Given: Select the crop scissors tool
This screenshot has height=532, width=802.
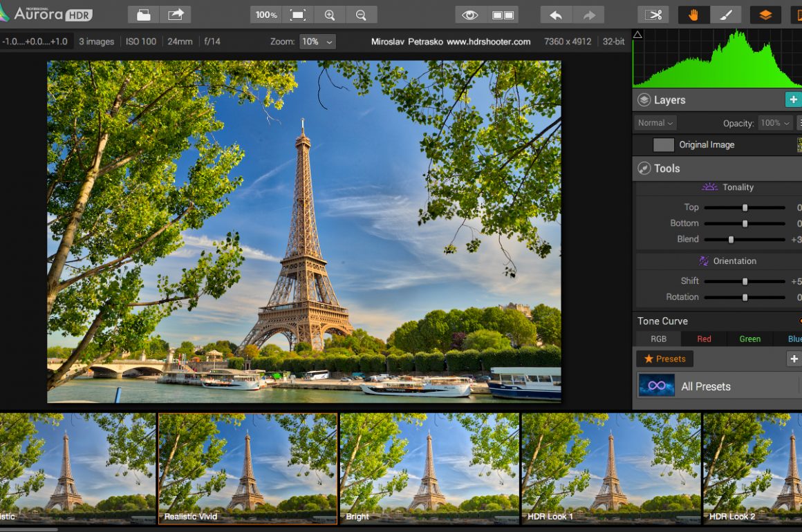Looking at the screenshot, I should click(x=653, y=15).
